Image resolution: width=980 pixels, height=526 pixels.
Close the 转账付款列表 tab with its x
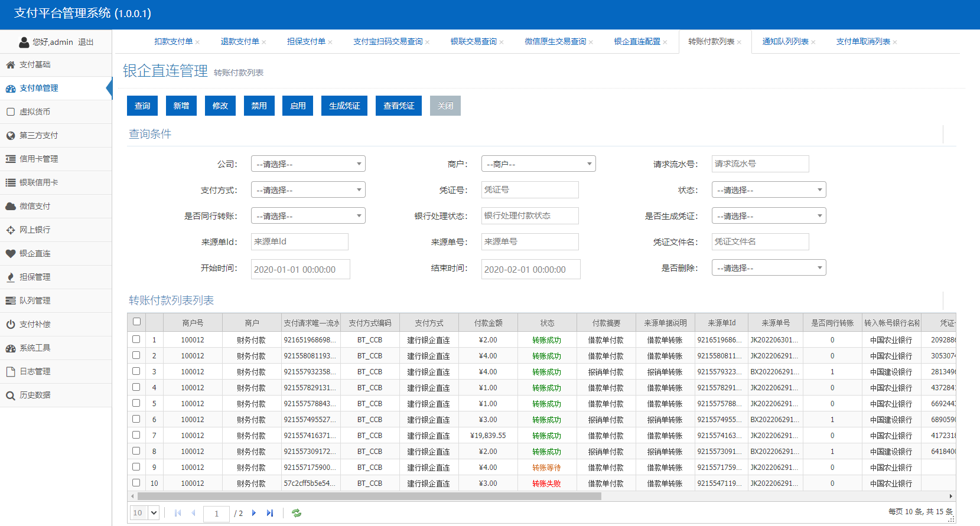point(739,42)
